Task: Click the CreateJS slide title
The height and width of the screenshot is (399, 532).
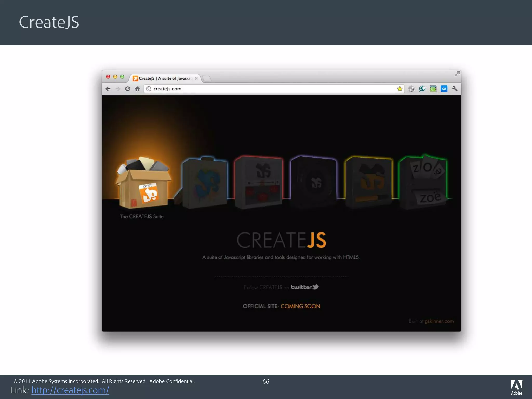Action: [x=49, y=22]
